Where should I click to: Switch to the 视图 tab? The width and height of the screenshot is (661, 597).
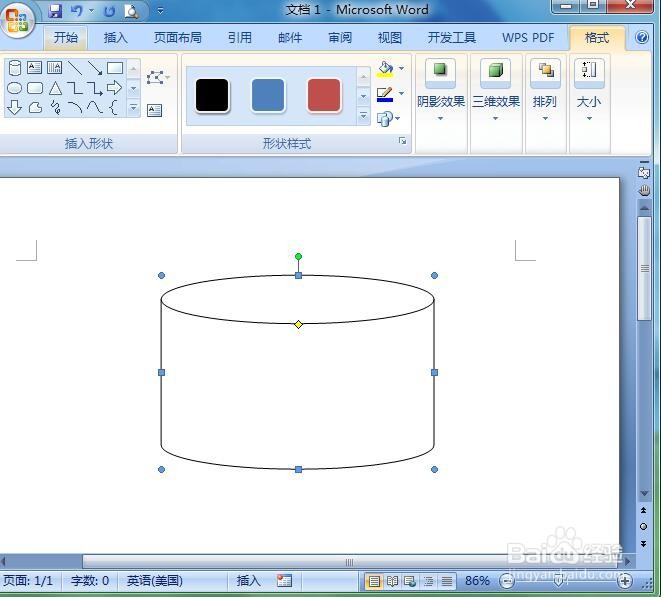(390, 38)
